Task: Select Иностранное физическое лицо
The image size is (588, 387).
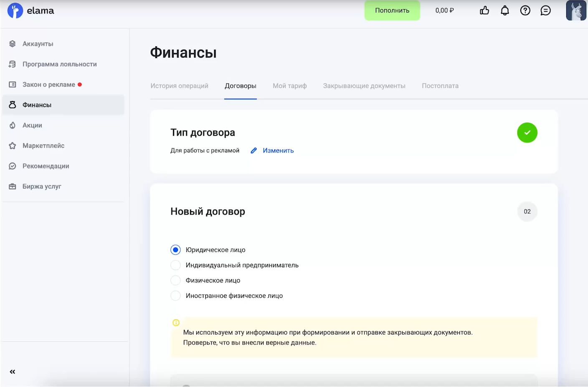Action: pyautogui.click(x=175, y=295)
